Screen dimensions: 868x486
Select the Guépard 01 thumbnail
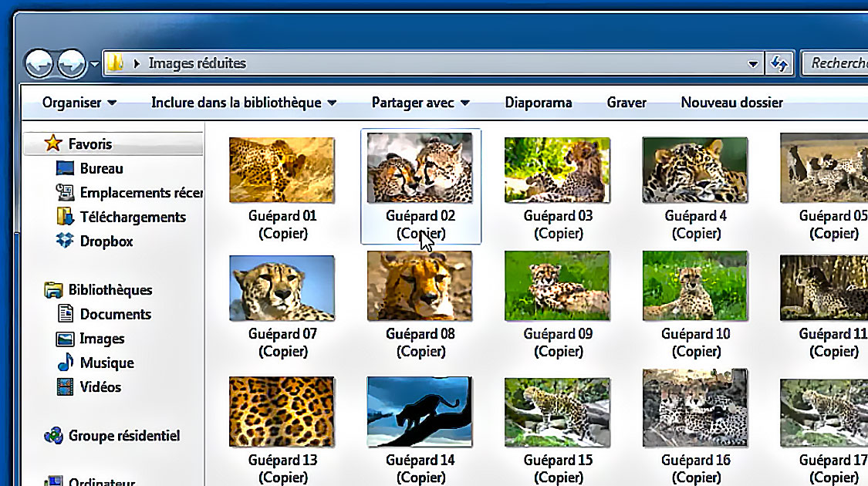tap(282, 170)
